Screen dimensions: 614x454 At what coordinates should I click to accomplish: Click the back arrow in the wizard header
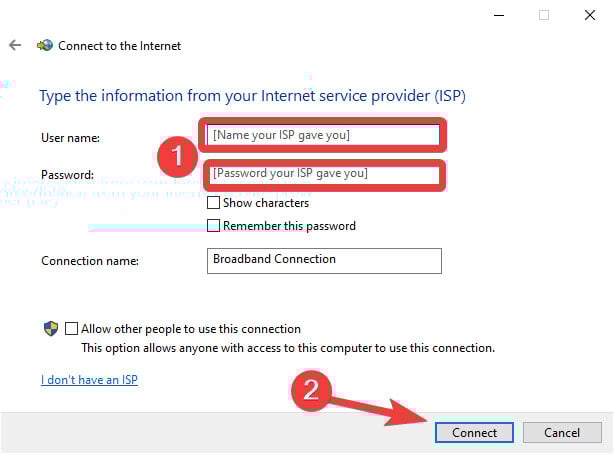tap(15, 45)
